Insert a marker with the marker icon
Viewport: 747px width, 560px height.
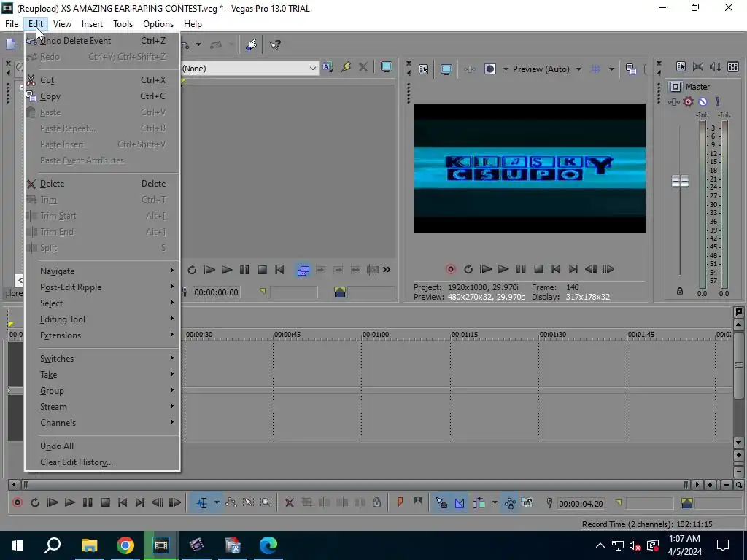click(400, 503)
